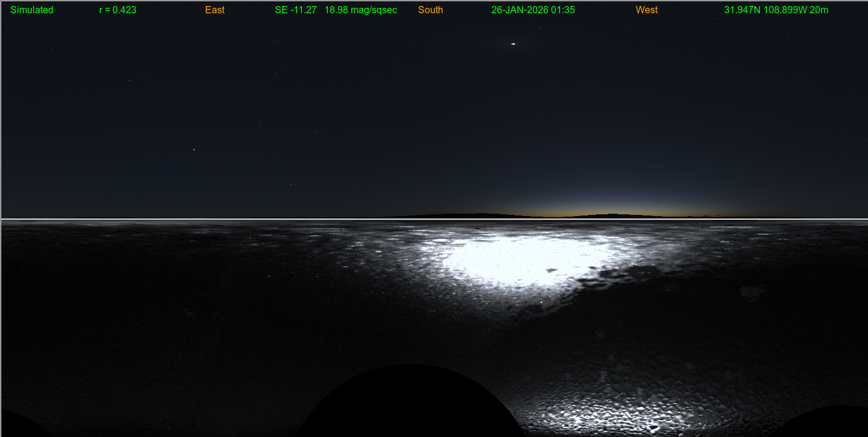868x437 pixels.
Task: Click the bright moon in the sky
Action: [513, 44]
